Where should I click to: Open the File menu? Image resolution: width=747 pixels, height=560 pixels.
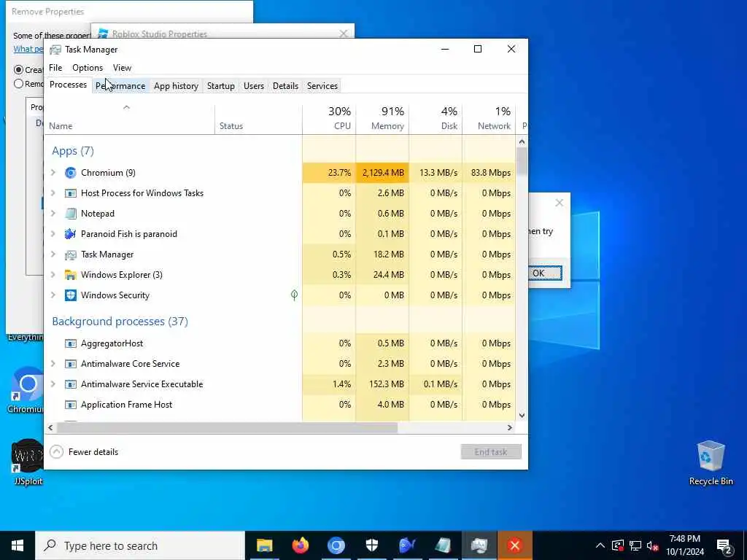55,68
